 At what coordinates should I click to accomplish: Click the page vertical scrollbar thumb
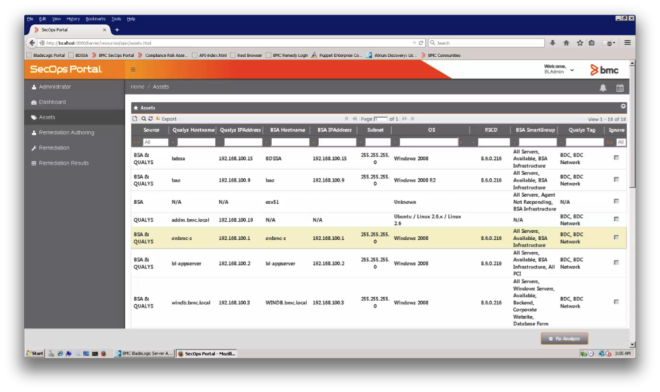pyautogui.click(x=632, y=126)
